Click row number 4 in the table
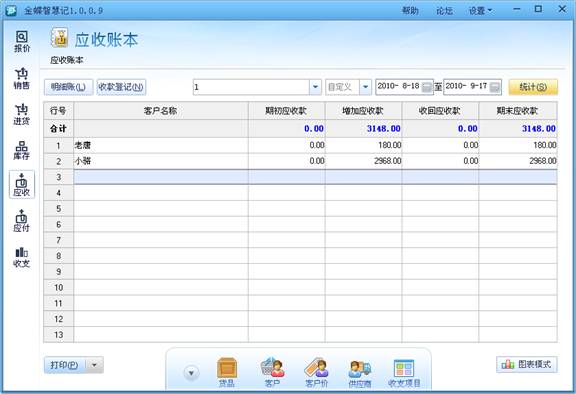 (58, 193)
